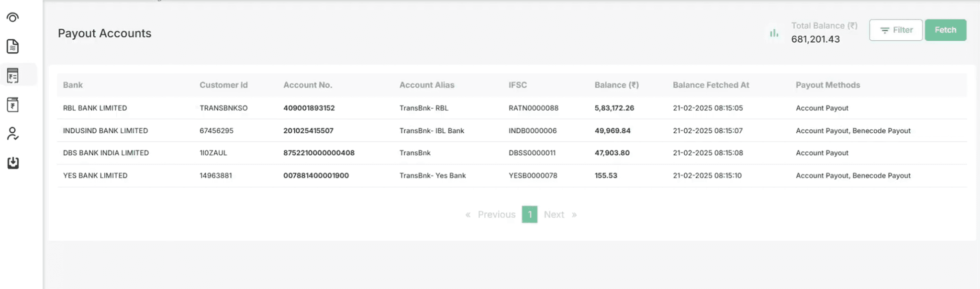Open the Filter button
980x289 pixels.
coord(895,30)
